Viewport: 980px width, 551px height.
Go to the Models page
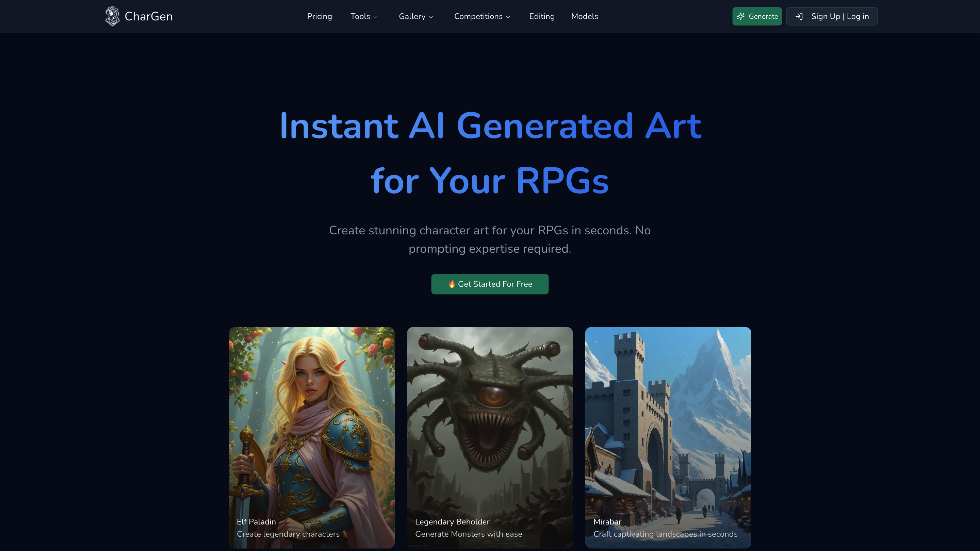(x=584, y=16)
